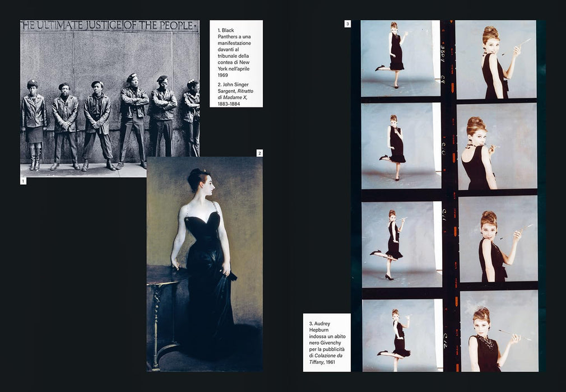Click the number 1 label below Panthers photo

pyautogui.click(x=23, y=181)
